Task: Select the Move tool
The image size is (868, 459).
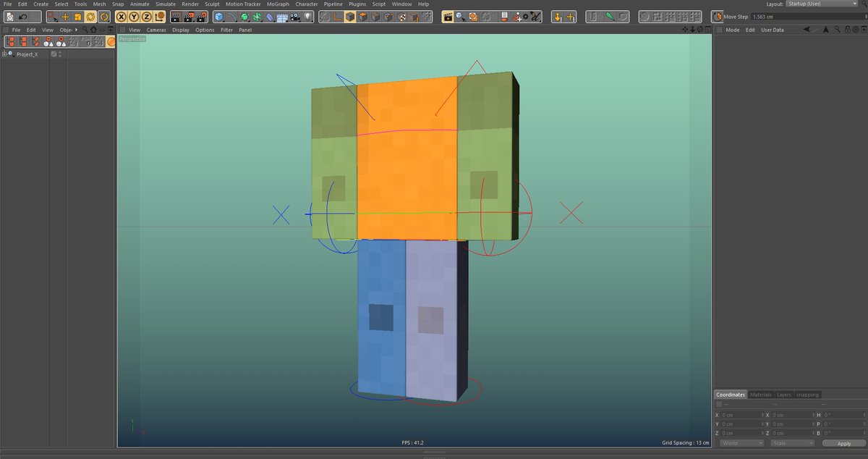Action: (65, 16)
